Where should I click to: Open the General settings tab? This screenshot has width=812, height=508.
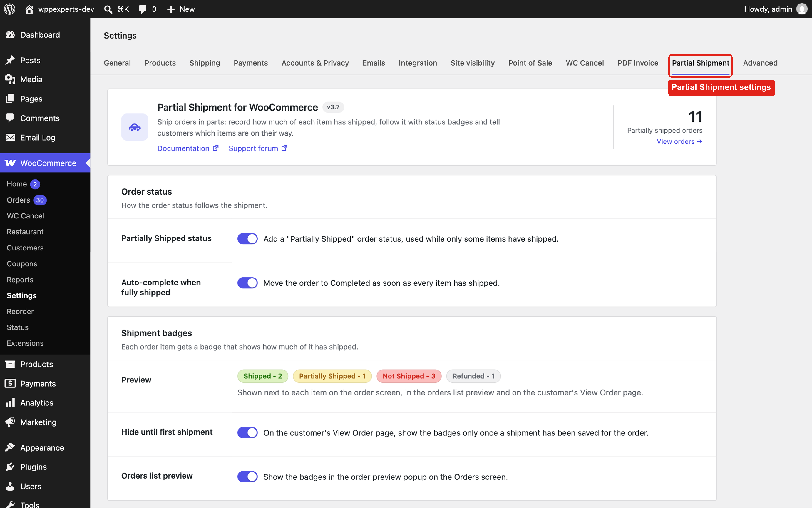[117, 63]
